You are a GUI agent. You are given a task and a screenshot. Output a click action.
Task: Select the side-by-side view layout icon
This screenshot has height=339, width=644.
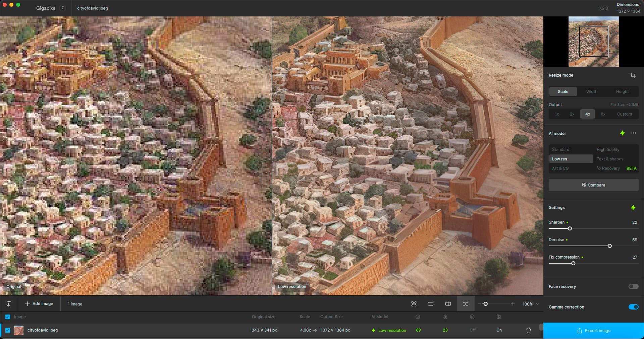465,304
